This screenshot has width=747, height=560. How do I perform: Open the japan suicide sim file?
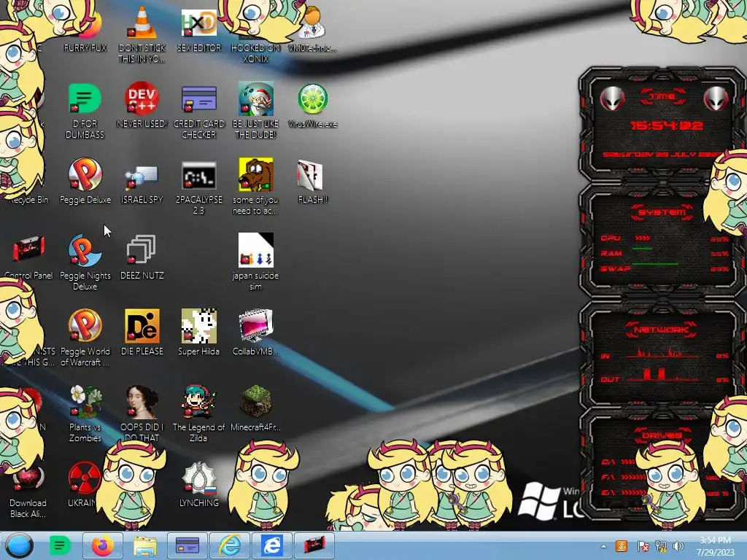click(x=256, y=250)
